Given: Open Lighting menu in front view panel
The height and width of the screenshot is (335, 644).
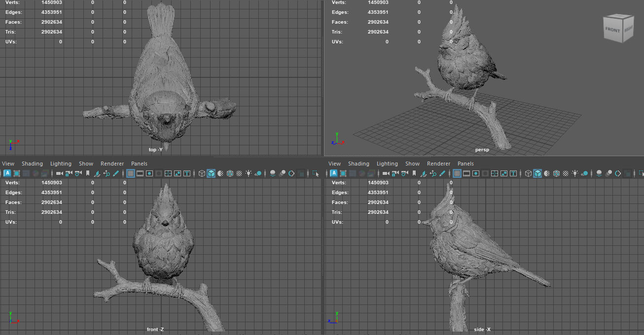Looking at the screenshot, I should pos(61,164).
